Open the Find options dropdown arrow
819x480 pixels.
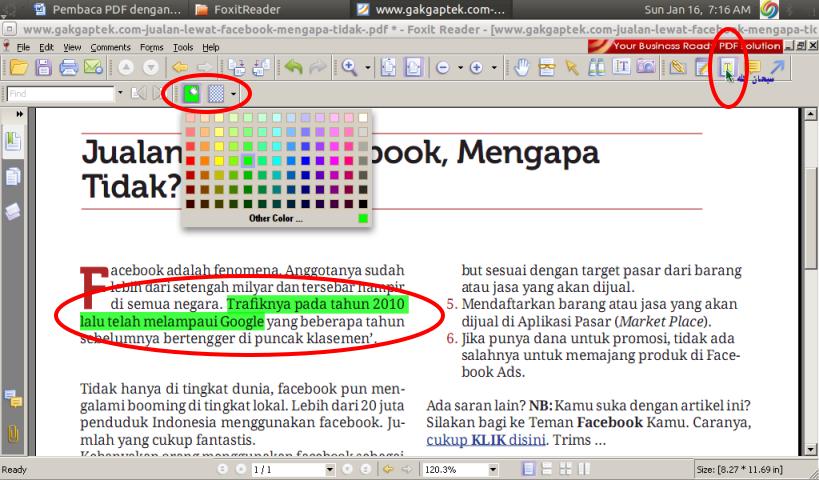(120, 93)
